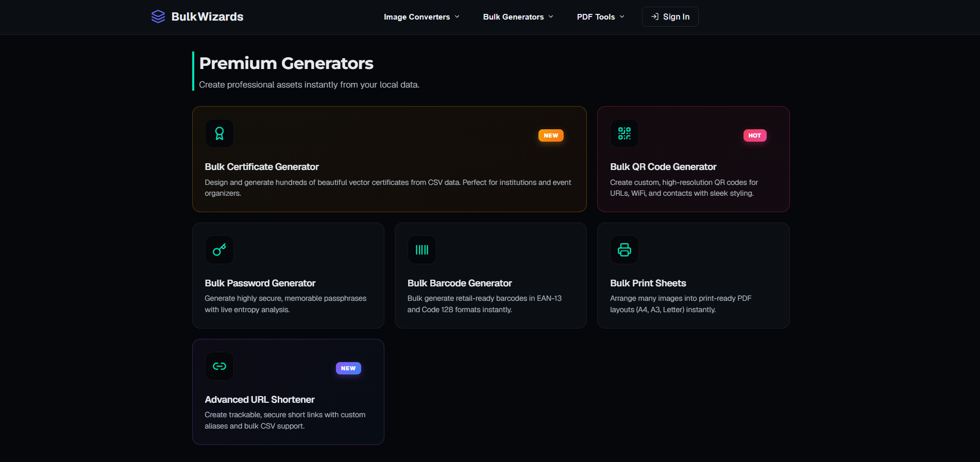Image resolution: width=980 pixels, height=462 pixels.
Task: Click the sign-in arrow icon
Action: [655, 16]
